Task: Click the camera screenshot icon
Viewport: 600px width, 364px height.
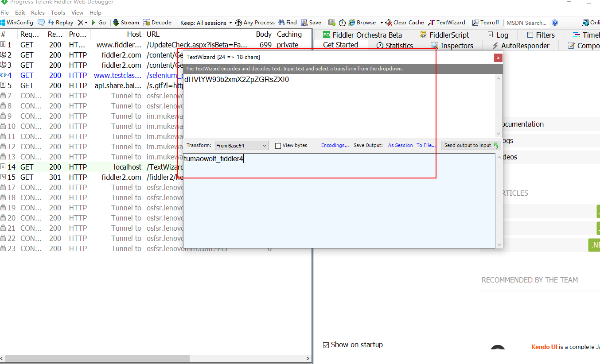Action: point(331,23)
